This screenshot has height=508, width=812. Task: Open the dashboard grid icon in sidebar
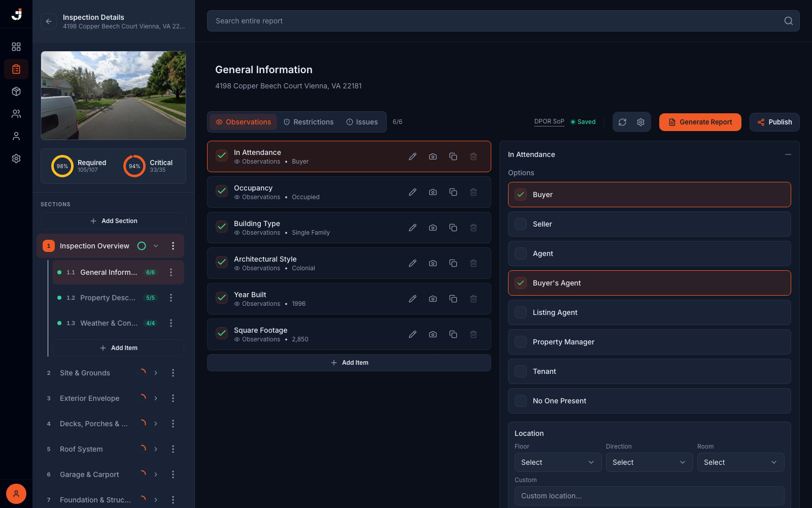(x=16, y=47)
